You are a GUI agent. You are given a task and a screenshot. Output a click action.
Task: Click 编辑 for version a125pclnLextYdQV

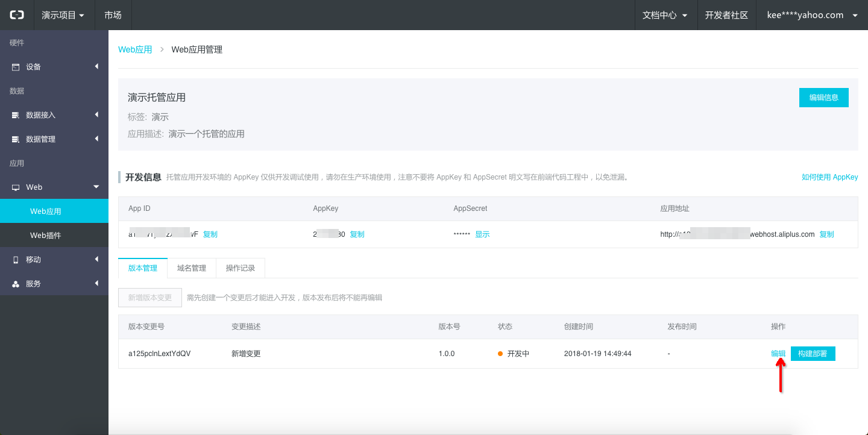[778, 354]
